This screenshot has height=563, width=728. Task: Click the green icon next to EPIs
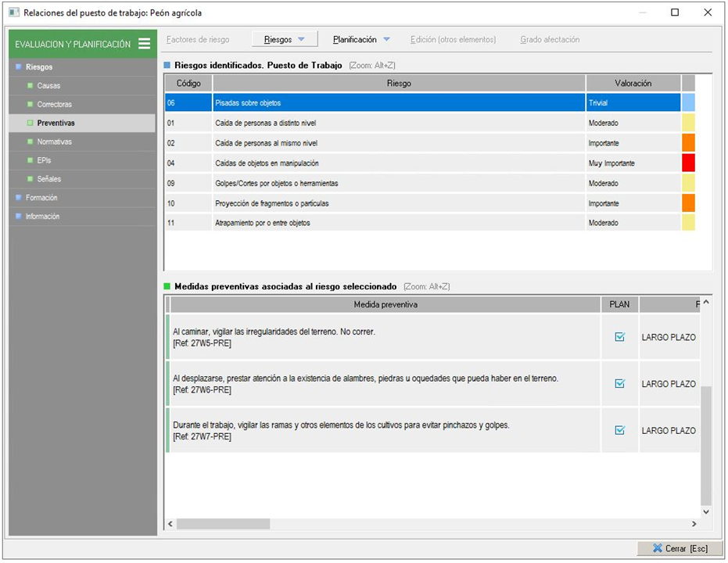tap(30, 160)
